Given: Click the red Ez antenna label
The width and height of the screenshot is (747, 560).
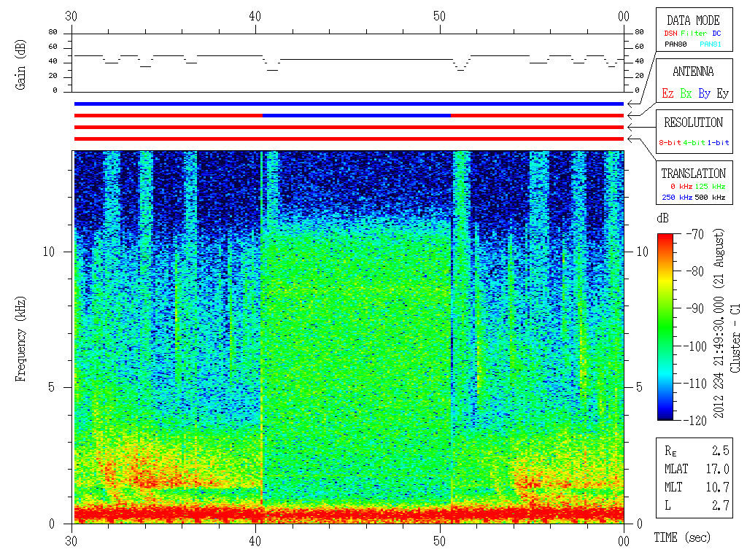Looking at the screenshot, I should click(x=667, y=93).
